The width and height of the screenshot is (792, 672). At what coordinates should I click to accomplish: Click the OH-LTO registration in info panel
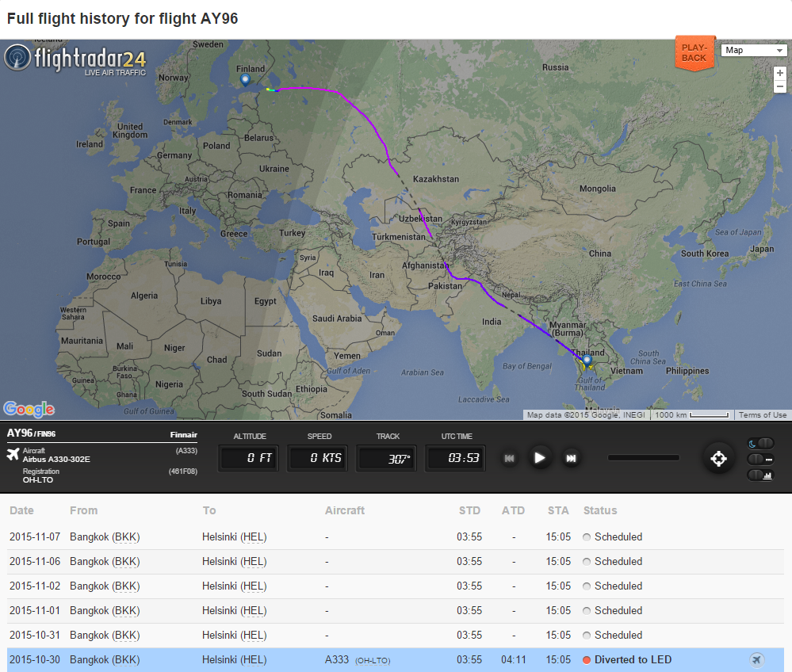click(38, 479)
